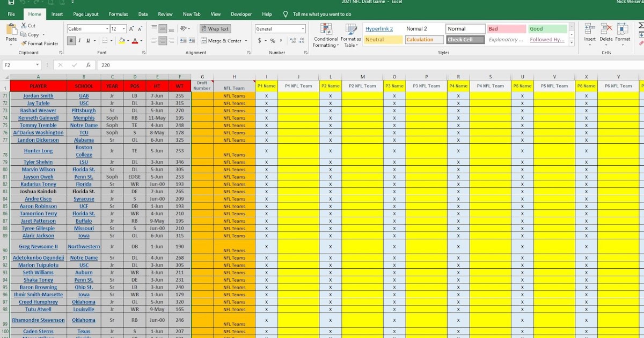Click the Increase Decimal icon

tap(292, 40)
